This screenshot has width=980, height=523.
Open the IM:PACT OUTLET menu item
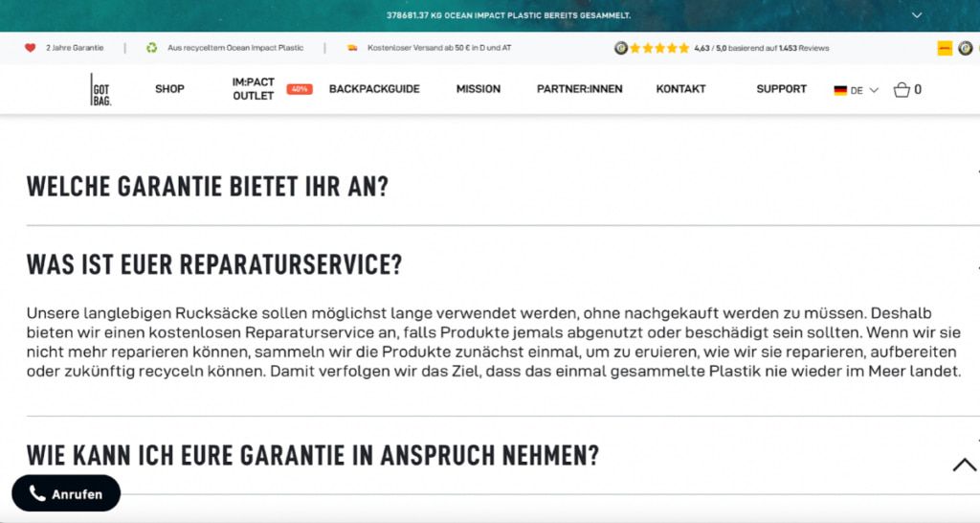(x=253, y=89)
